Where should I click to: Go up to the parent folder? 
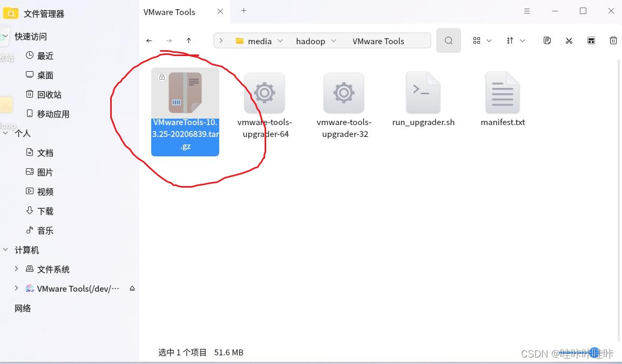click(189, 40)
